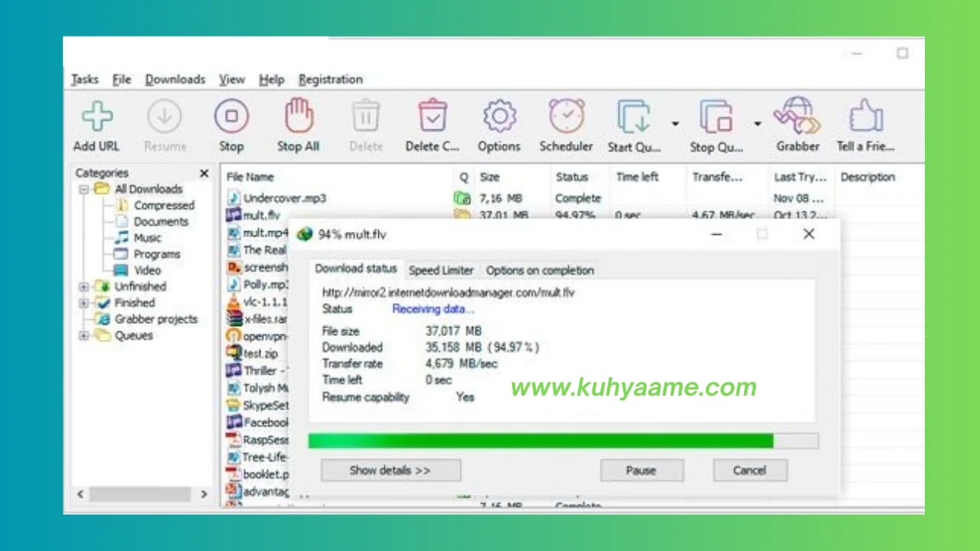Select the Queues folder label

[x=133, y=336]
